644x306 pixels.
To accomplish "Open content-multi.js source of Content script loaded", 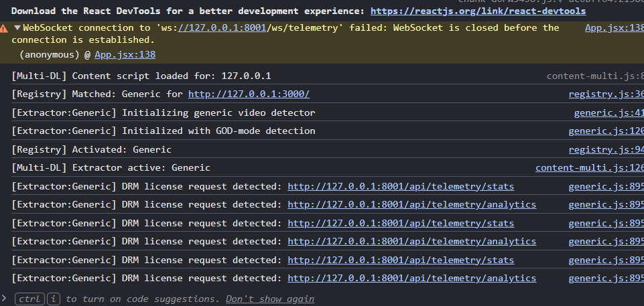I will click(595, 76).
